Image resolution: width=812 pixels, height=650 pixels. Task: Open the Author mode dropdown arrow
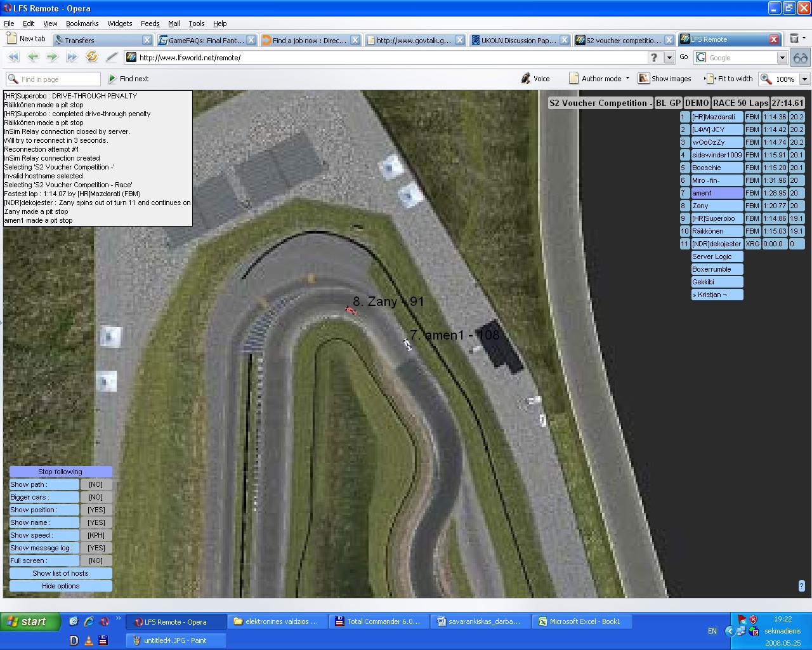coord(627,78)
